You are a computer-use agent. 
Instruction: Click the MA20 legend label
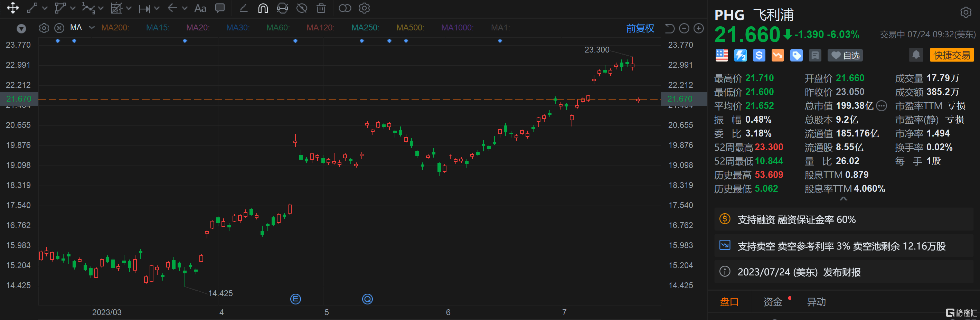198,28
